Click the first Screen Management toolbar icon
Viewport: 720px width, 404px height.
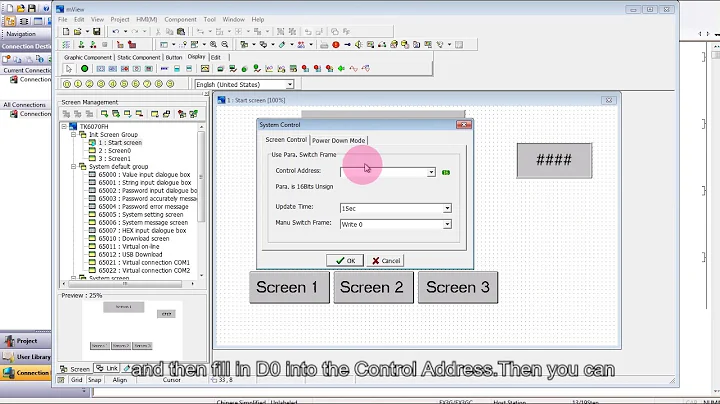pos(66,114)
